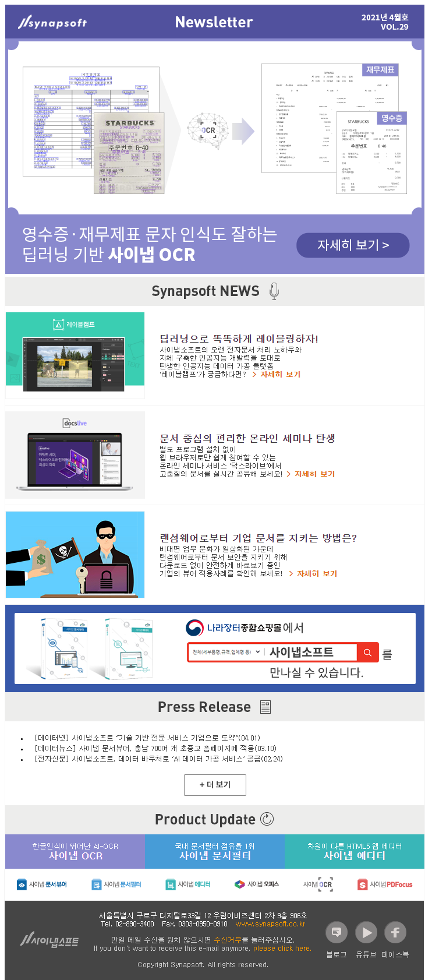The height and width of the screenshot is (980, 425).
Task: Click the 수신거부 unsubscribe link
Action: click(x=228, y=940)
